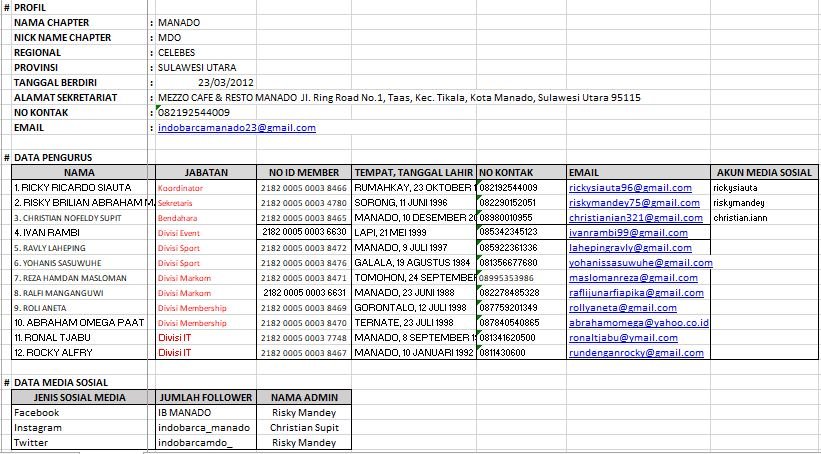Select the riskymandey social account cell
Screen dimensions: 821x454
tap(764, 203)
